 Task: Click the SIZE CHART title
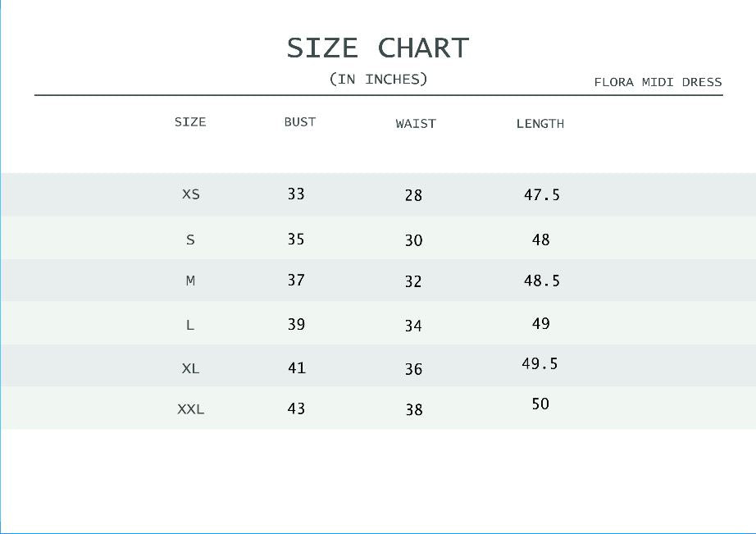(377, 48)
